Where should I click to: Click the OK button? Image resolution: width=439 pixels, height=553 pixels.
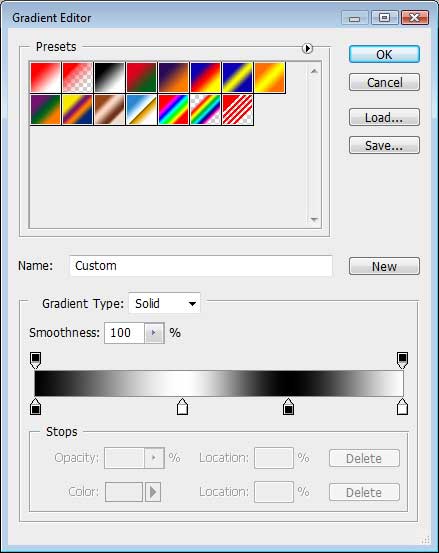click(384, 54)
